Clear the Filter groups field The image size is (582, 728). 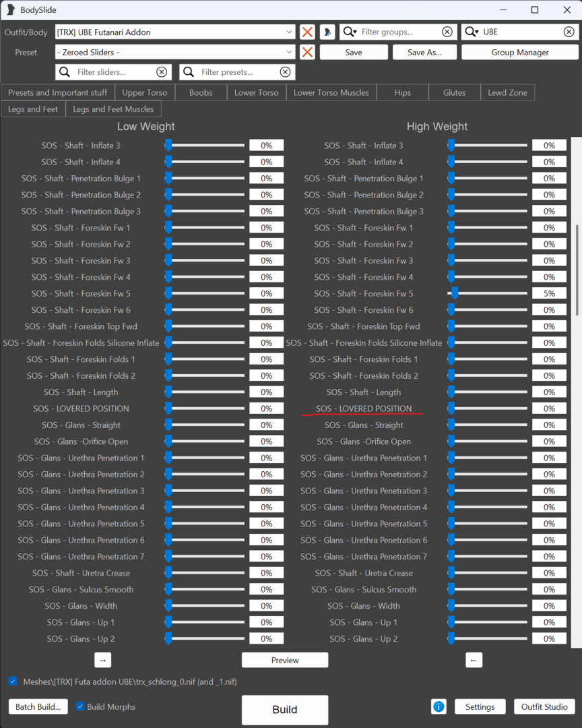pos(447,32)
